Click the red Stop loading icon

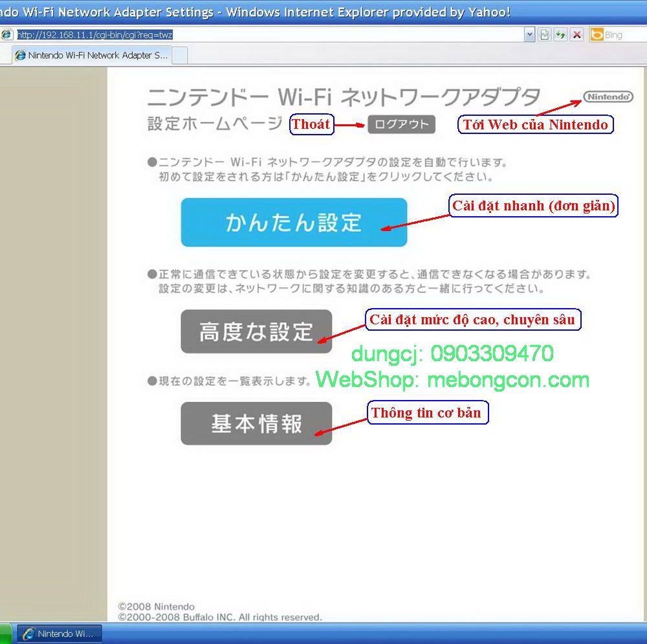pyautogui.click(x=578, y=34)
